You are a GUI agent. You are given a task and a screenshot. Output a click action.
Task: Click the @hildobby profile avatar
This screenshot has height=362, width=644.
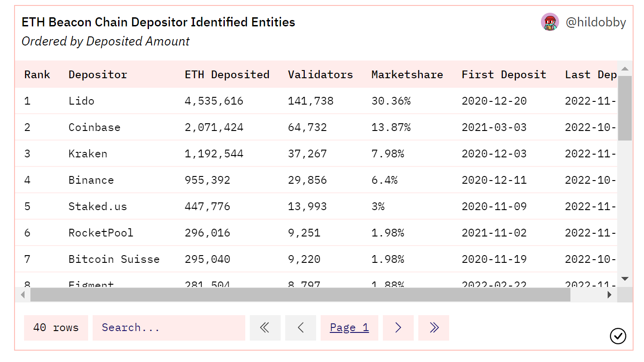[x=550, y=22]
